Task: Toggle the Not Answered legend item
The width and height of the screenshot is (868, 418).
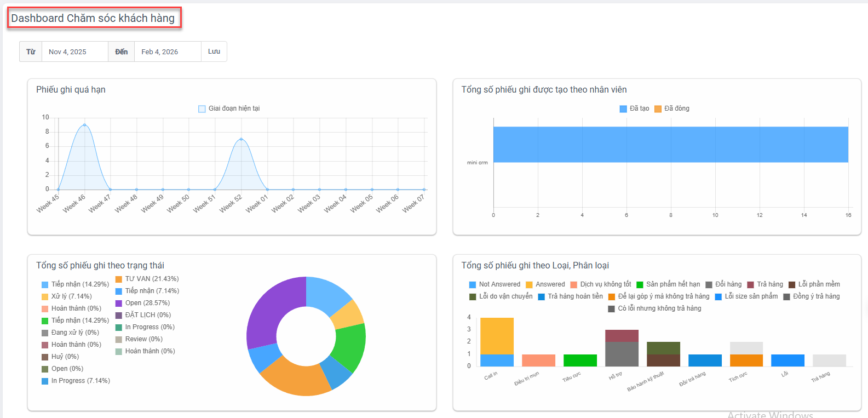Action: 495,284
